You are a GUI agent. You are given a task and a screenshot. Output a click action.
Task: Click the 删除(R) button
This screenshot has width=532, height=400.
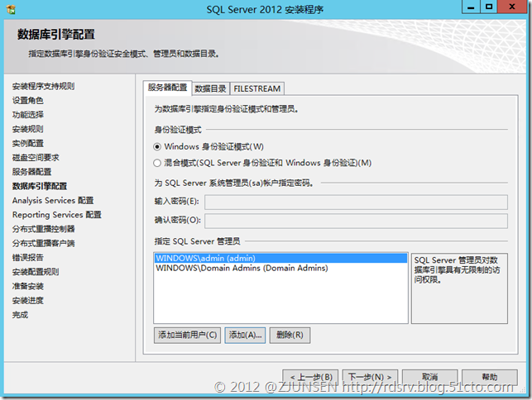pyautogui.click(x=290, y=336)
